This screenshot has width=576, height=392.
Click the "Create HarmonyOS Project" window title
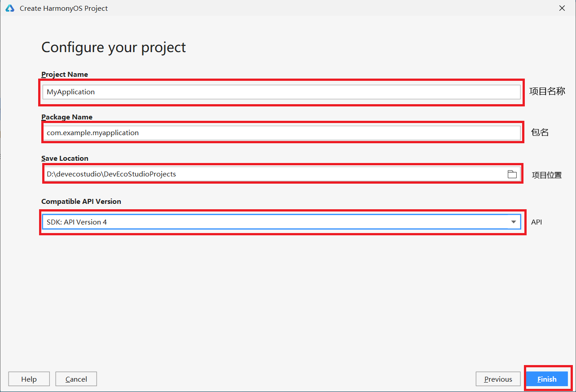coord(64,9)
